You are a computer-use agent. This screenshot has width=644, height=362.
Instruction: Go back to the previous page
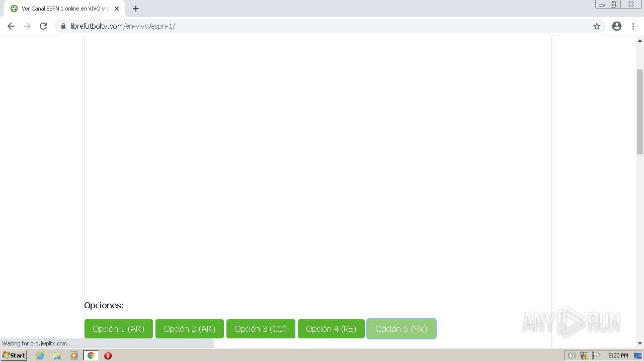click(11, 26)
